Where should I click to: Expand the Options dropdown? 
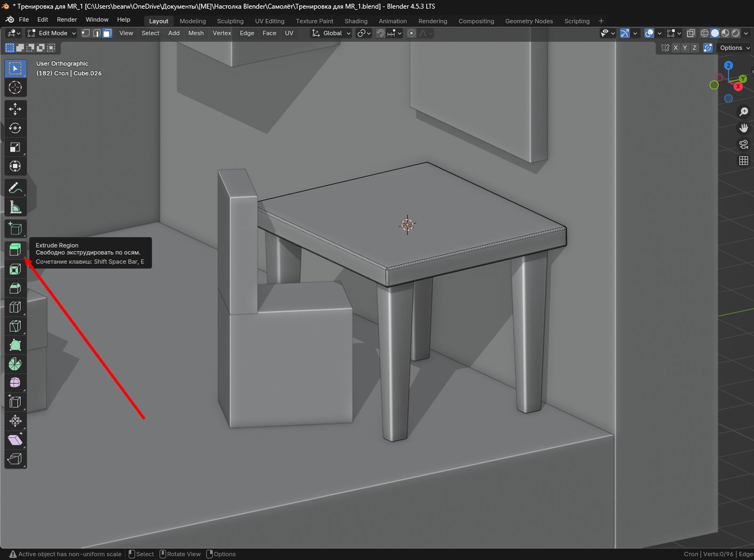pyautogui.click(x=734, y=48)
